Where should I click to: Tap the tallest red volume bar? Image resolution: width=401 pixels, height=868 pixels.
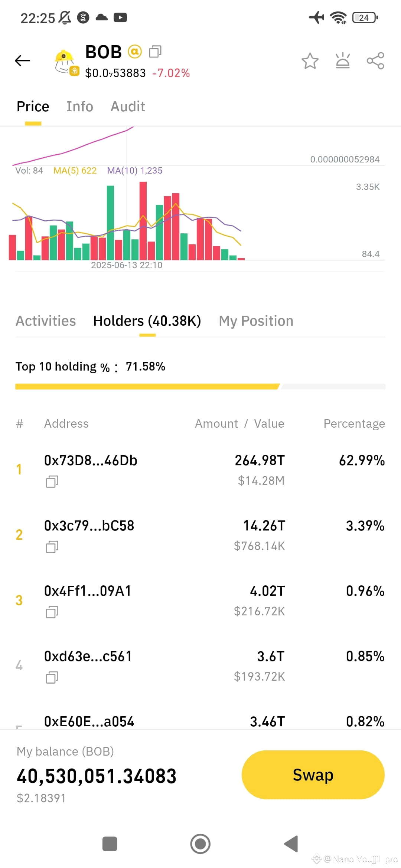pos(143,221)
